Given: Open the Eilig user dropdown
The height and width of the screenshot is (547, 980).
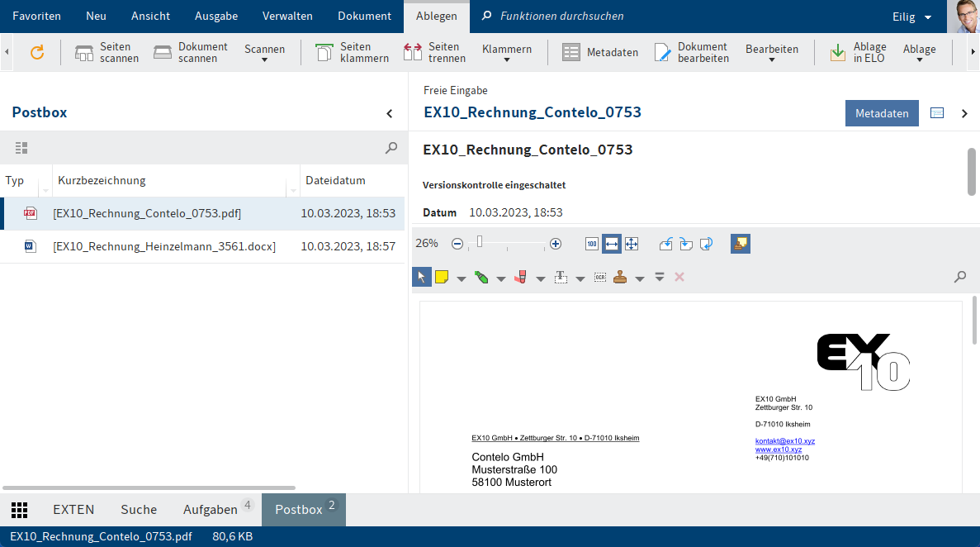Looking at the screenshot, I should coord(912,17).
